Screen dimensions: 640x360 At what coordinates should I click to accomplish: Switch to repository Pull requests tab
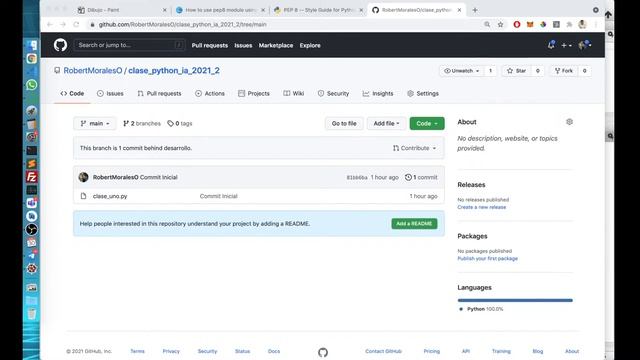pyautogui.click(x=159, y=93)
